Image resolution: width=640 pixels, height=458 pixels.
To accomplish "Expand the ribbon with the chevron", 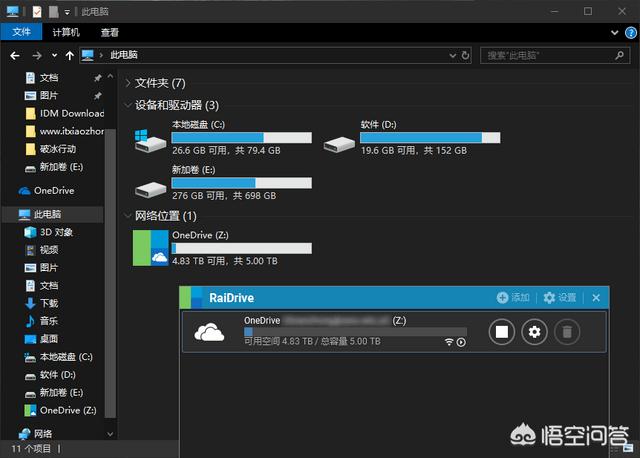I will click(x=614, y=33).
